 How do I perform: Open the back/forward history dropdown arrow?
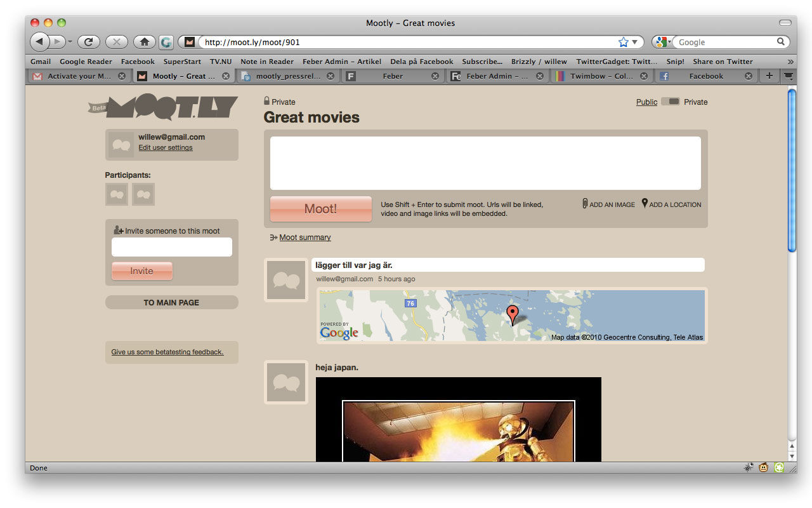point(70,42)
